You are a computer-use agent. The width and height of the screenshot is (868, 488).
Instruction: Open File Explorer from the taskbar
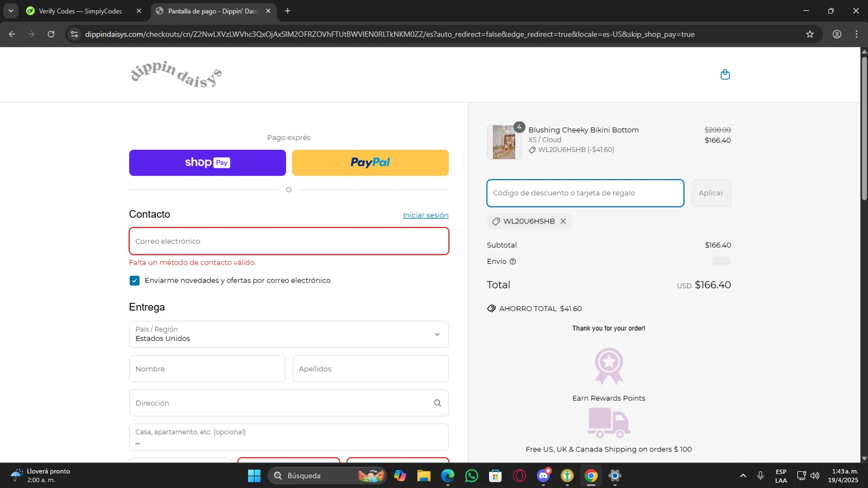click(424, 476)
